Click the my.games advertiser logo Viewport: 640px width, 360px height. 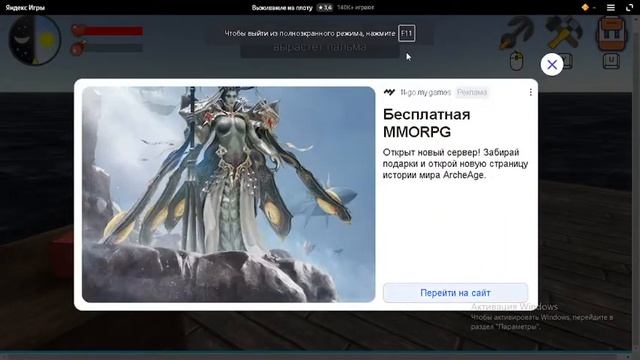tap(389, 92)
